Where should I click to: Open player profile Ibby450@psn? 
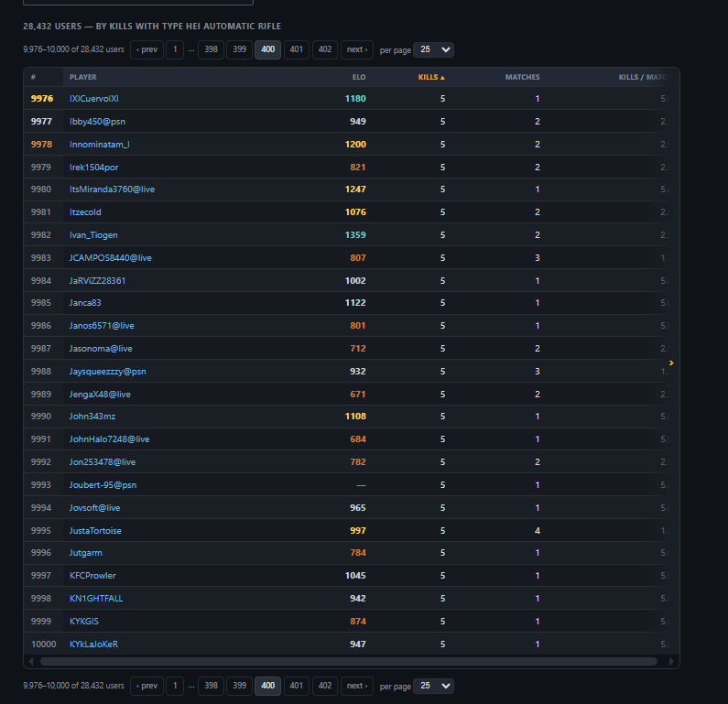click(97, 122)
